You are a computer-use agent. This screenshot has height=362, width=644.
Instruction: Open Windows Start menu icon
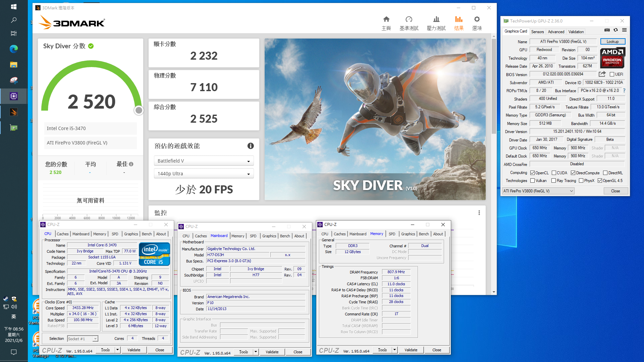pos(14,7)
